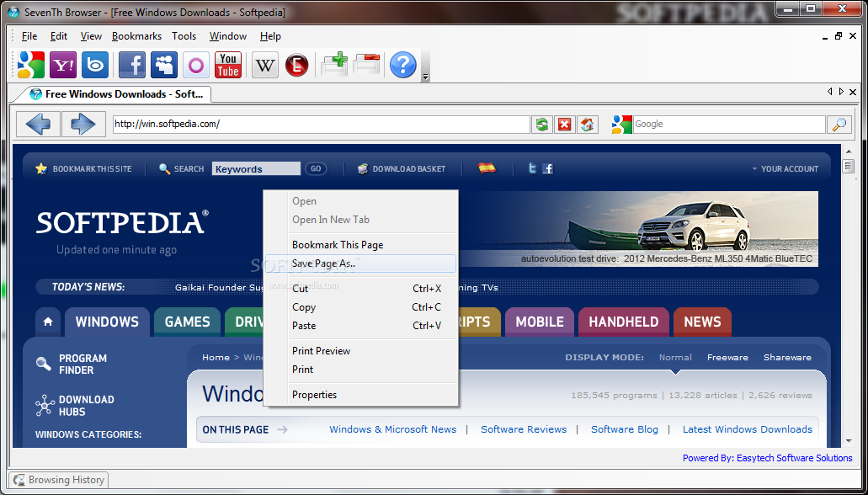Viewport: 868px width, 495px height.
Task: Click Powered By Easytech Software Solutions link
Action: click(767, 458)
